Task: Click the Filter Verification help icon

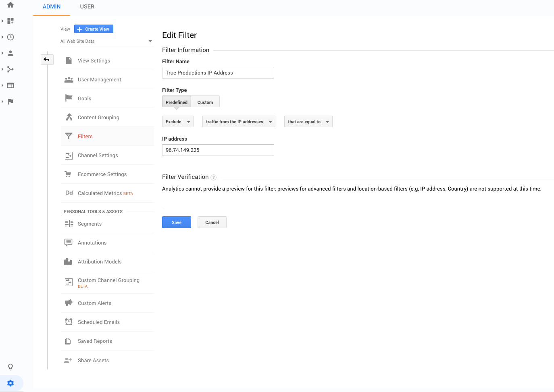Action: [x=214, y=178]
